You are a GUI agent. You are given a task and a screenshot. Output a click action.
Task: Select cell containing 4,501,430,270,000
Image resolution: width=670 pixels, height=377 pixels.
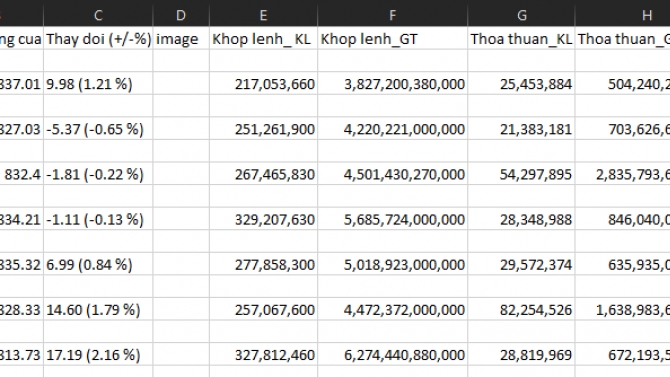(393, 174)
